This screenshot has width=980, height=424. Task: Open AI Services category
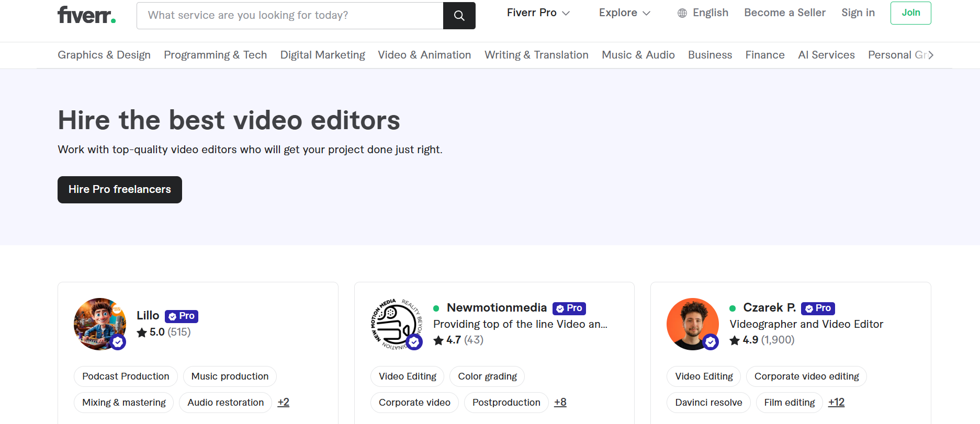[826, 55]
